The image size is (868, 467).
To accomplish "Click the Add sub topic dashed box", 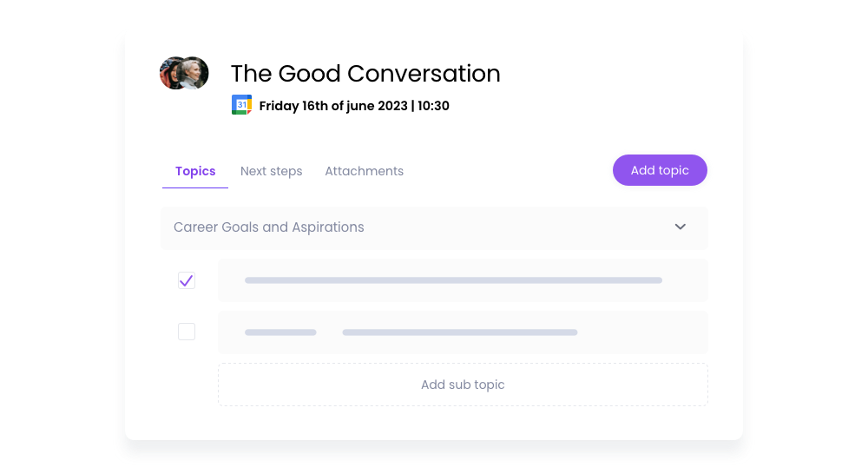I will click(x=463, y=385).
